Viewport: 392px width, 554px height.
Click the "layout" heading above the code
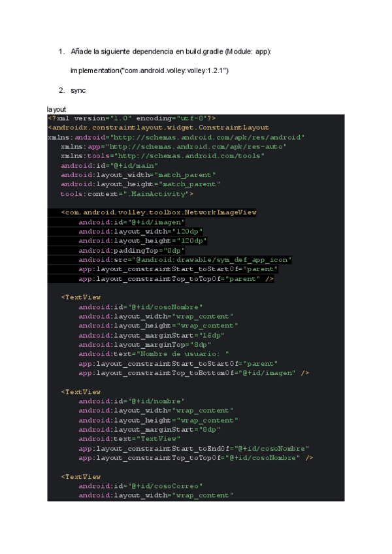click(x=56, y=108)
